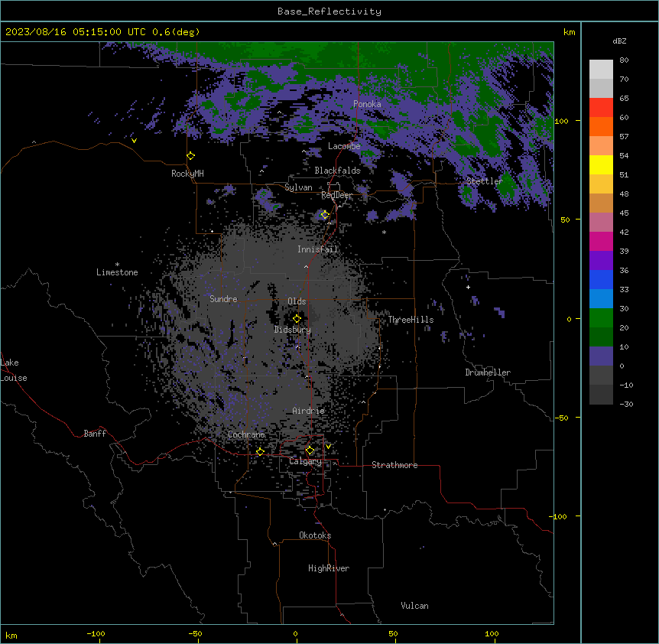The height and width of the screenshot is (644, 659).
Task: Click the RockyMH label
Action: pos(187,174)
